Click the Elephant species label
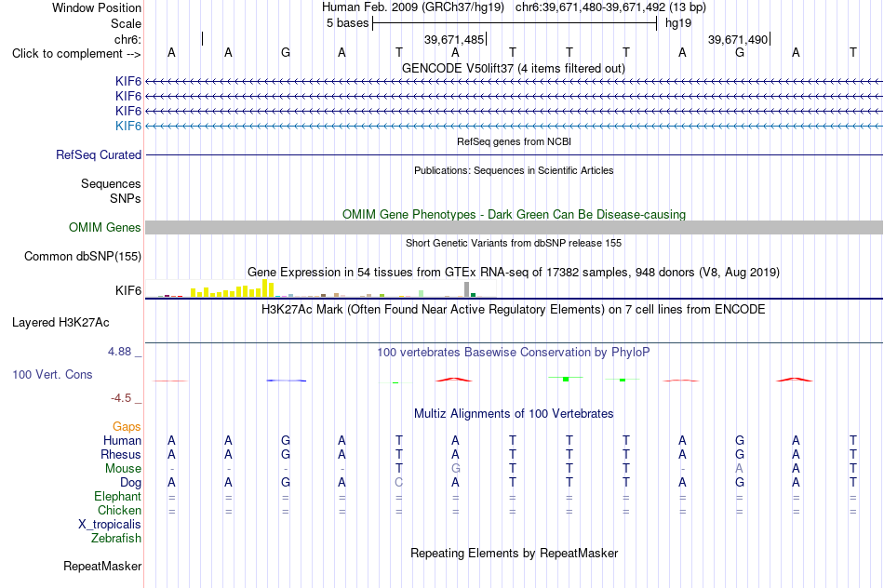The width and height of the screenshot is (884, 588). (117, 497)
